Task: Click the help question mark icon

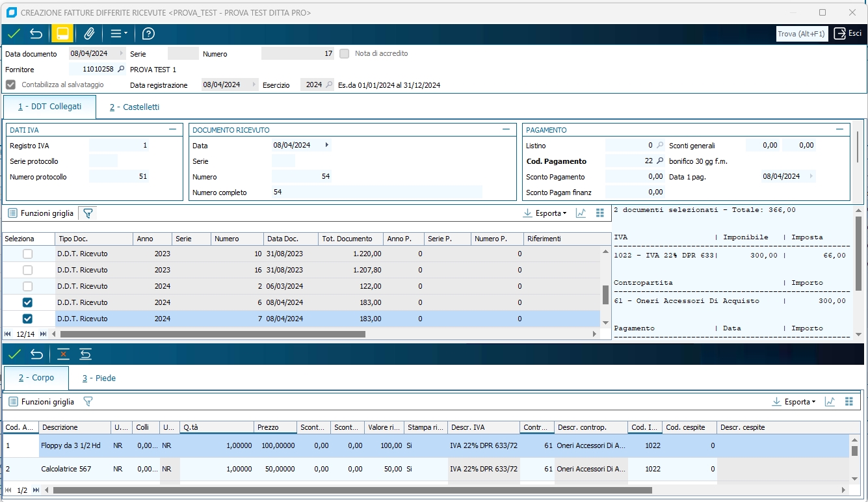Action: pos(148,34)
